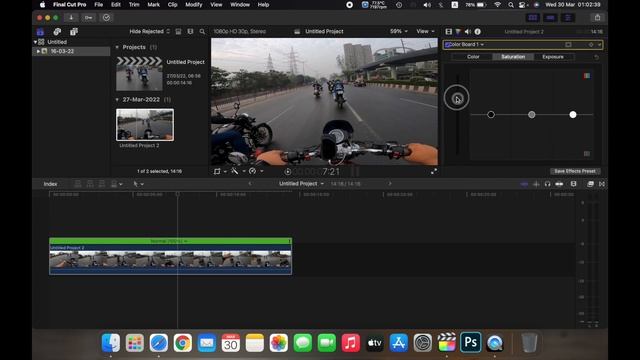The height and width of the screenshot is (360, 640).
Task: Click the browser search magnifier icon
Action: (x=202, y=31)
